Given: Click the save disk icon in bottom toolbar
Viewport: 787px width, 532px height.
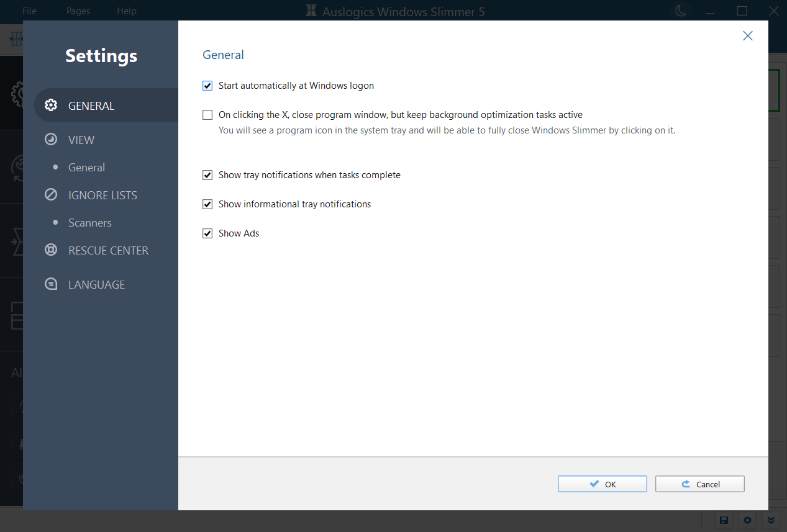Looking at the screenshot, I should click(723, 520).
